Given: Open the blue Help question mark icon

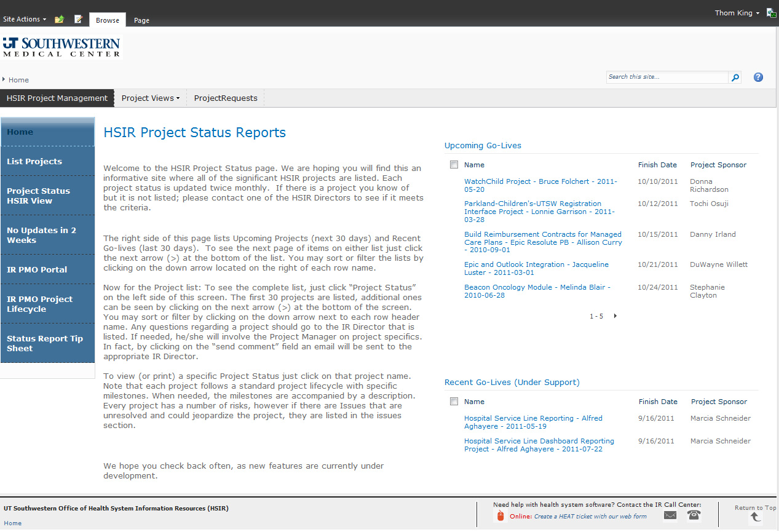Looking at the screenshot, I should pyautogui.click(x=758, y=77).
